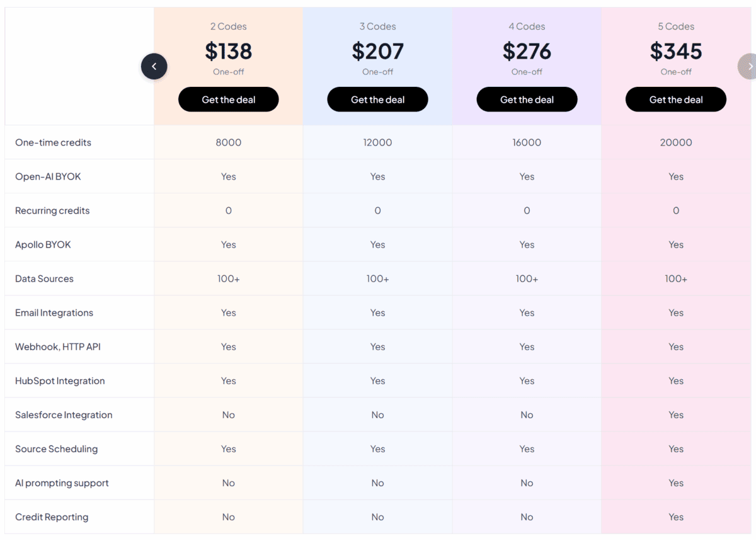Get the deal for the $138 plan
The image size is (756, 543).
click(229, 100)
